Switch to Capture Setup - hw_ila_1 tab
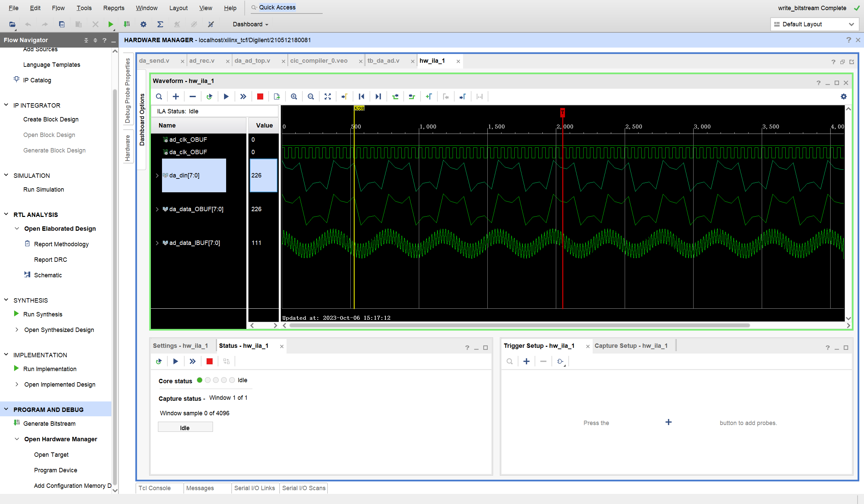Screen dimensions: 864x504 (631, 346)
